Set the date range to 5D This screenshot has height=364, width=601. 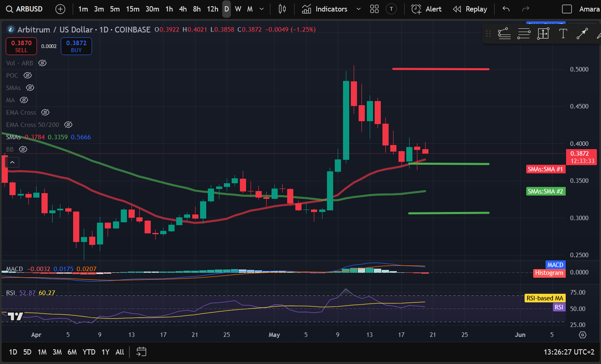27,352
